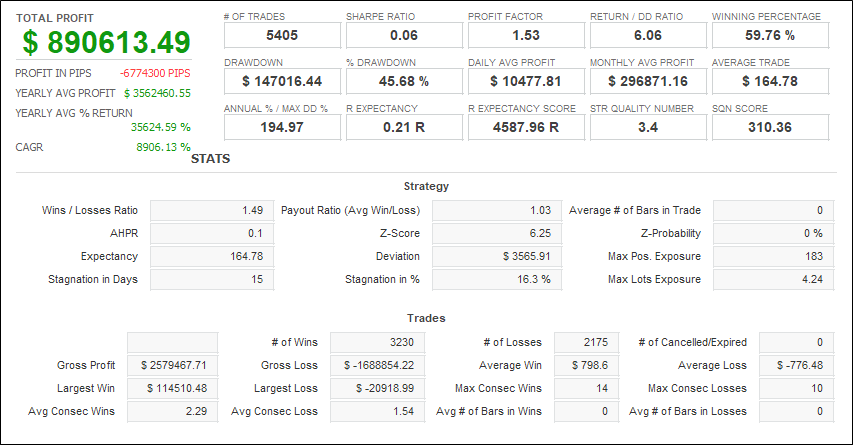
Task: Select the Max Lots Exposure value 4.24
Action: click(770, 279)
